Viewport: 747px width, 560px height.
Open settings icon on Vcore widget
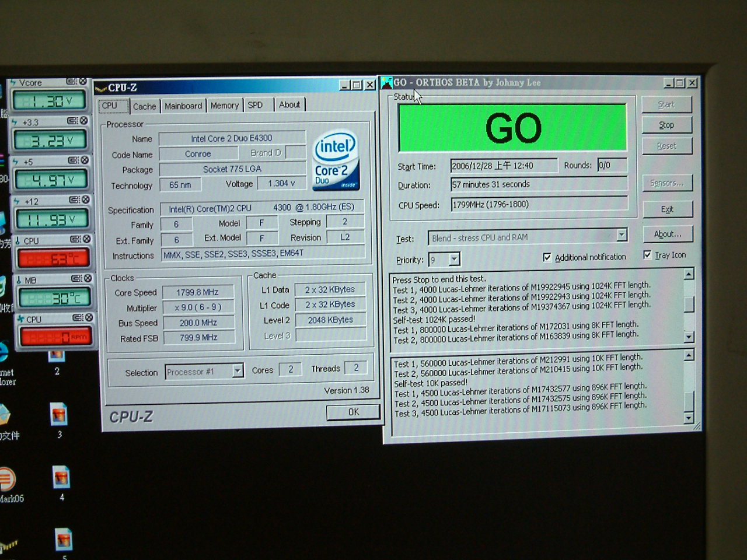(72, 82)
